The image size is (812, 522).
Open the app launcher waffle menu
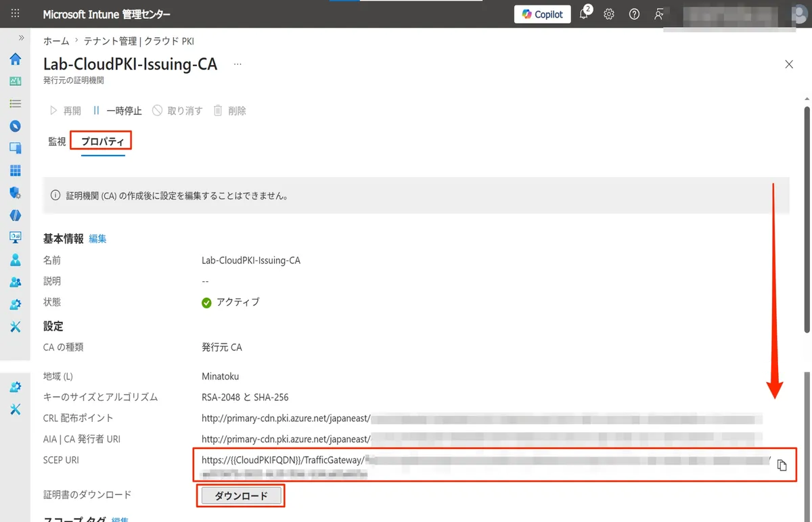[x=16, y=14]
